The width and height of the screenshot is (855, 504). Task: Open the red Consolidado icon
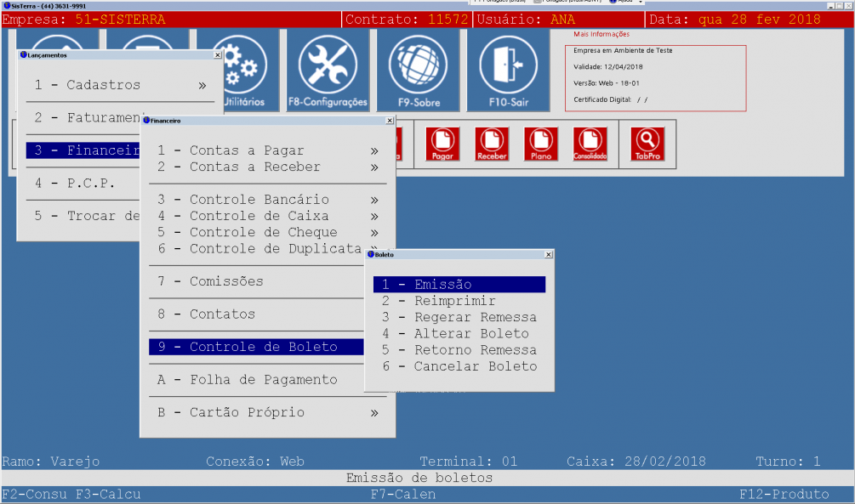tap(590, 144)
